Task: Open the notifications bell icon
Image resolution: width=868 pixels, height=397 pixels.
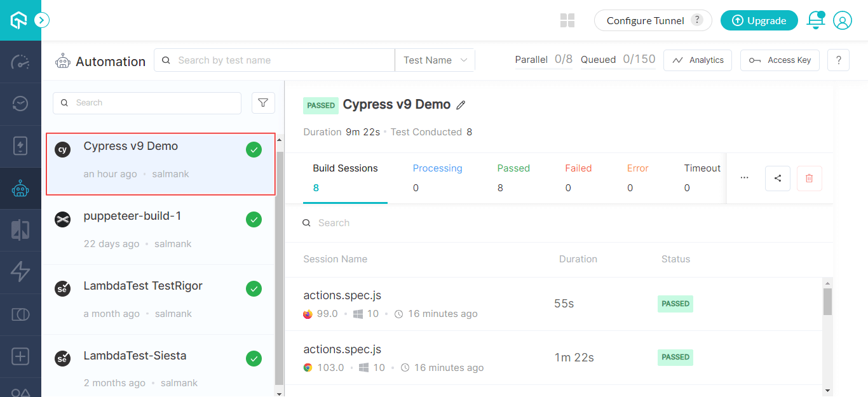Action: point(815,20)
